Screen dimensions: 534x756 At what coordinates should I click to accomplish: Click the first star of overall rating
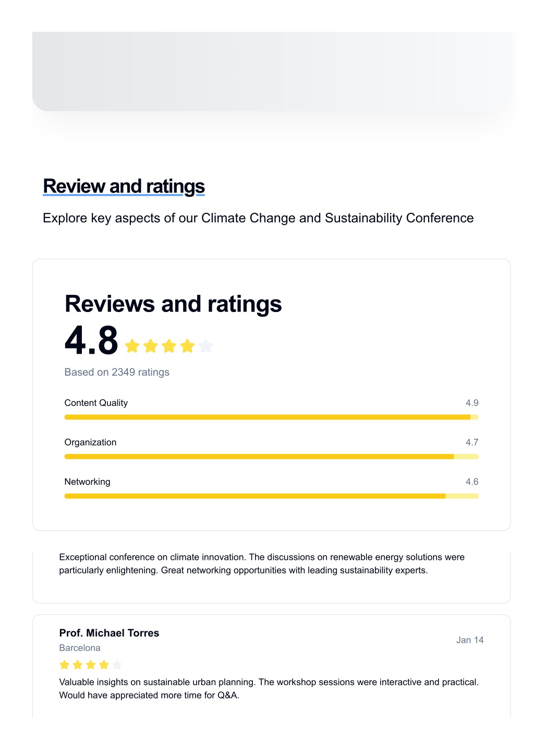132,346
